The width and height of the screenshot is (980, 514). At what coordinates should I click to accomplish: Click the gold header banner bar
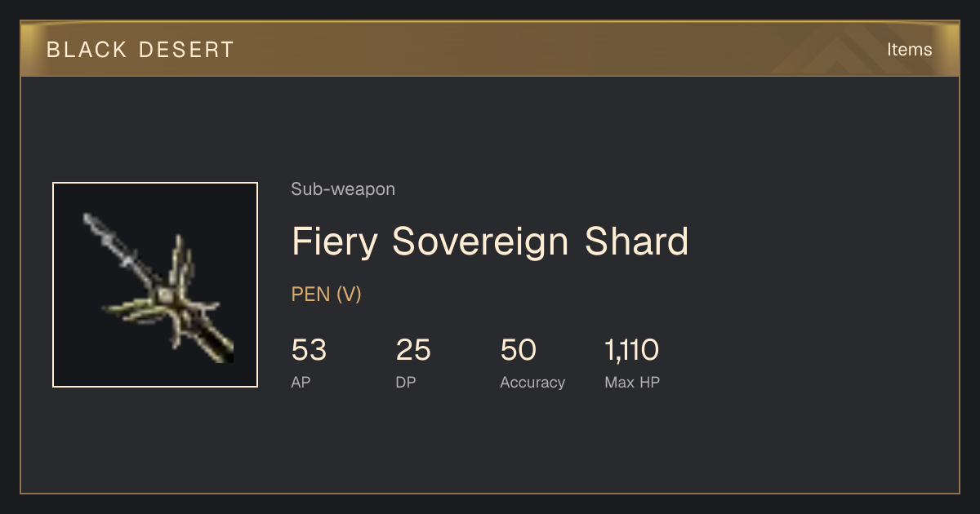click(490, 49)
